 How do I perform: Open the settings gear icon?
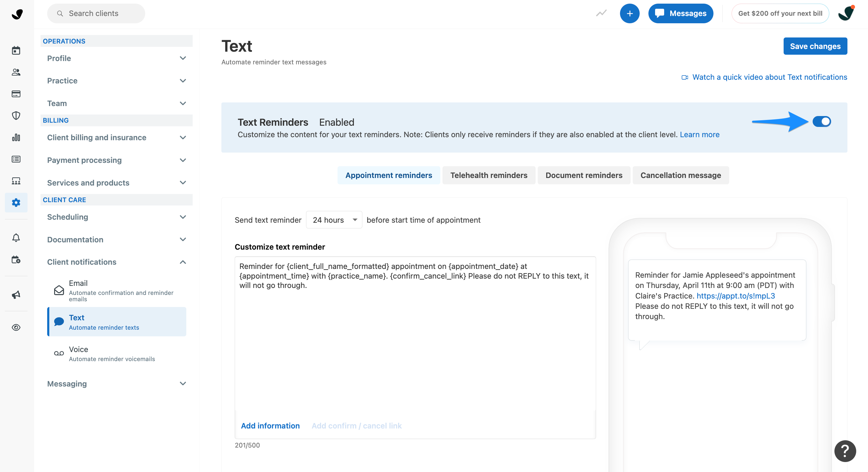click(x=16, y=202)
